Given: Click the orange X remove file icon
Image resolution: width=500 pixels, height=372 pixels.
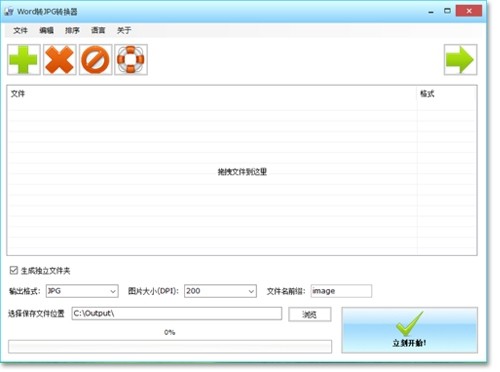Looking at the screenshot, I should point(60,60).
